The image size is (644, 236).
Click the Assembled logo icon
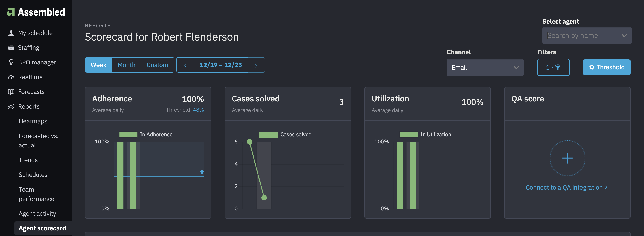(11, 12)
